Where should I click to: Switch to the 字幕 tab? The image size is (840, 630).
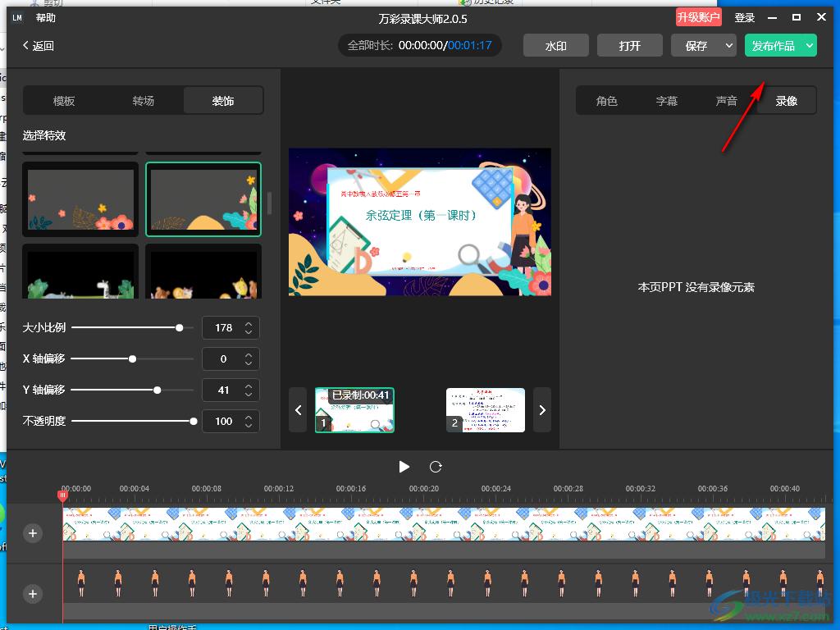pos(667,101)
